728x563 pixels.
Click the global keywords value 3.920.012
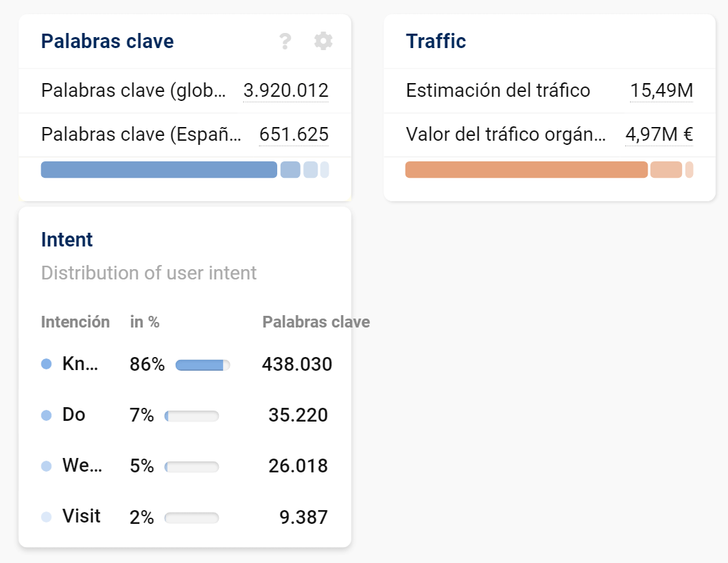point(285,91)
